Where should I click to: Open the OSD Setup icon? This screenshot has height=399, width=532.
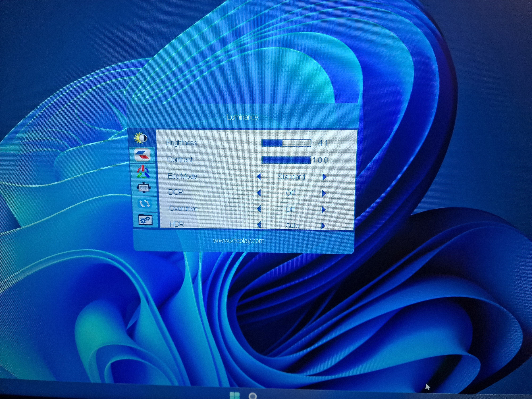click(x=144, y=188)
